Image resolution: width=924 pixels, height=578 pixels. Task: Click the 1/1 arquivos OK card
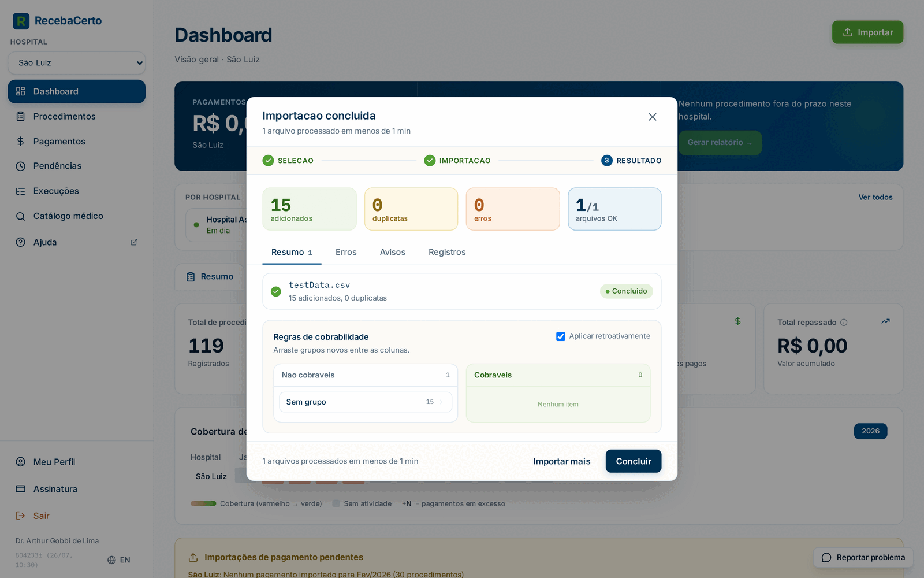coord(614,209)
